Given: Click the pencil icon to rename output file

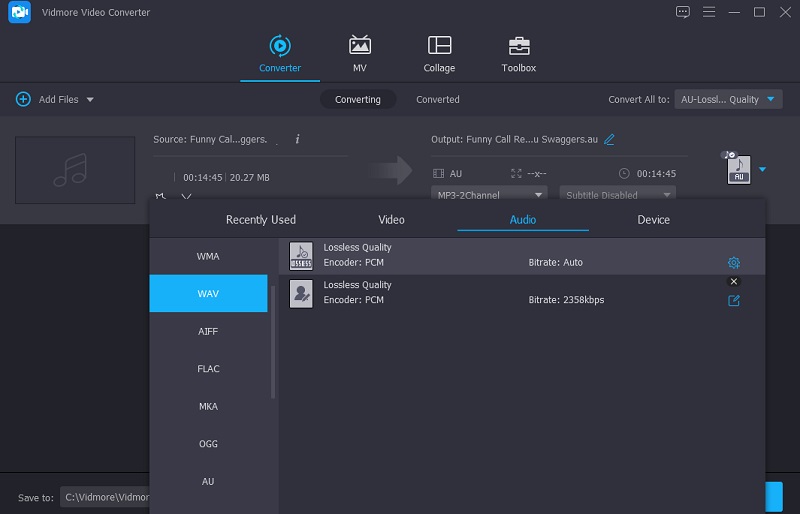Looking at the screenshot, I should click(609, 139).
